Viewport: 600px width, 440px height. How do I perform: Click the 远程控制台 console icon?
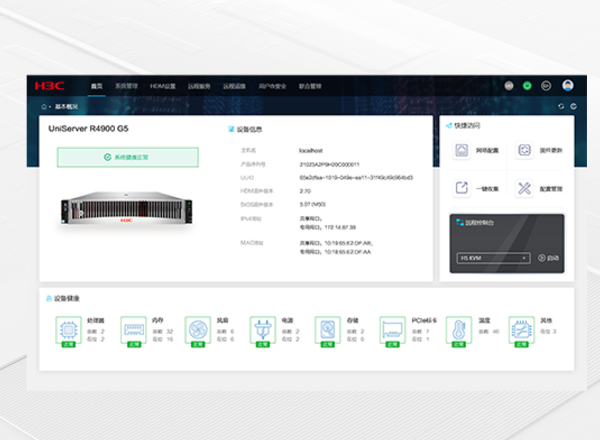[460, 222]
